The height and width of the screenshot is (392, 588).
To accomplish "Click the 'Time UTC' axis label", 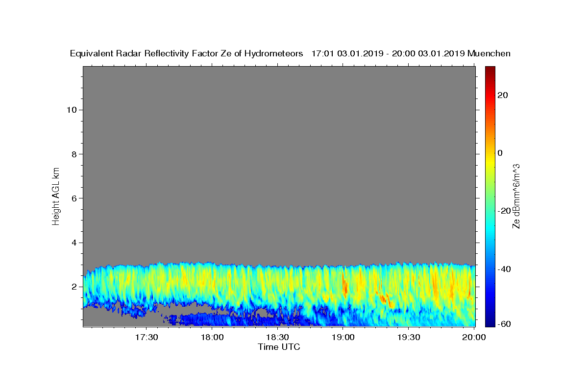I will coord(279,347).
